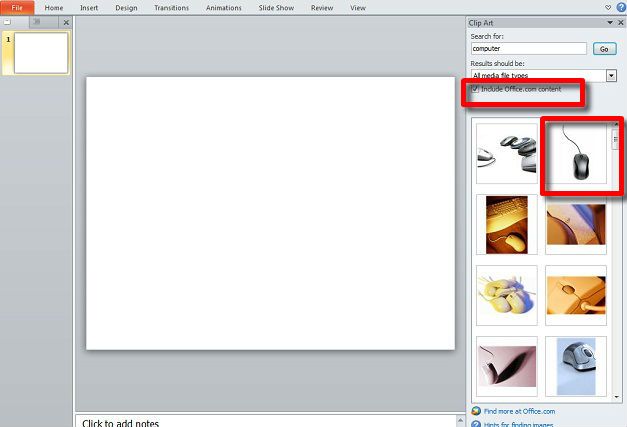Close the slide thumbnail pane
This screenshot has width=627, height=427.
(x=66, y=23)
